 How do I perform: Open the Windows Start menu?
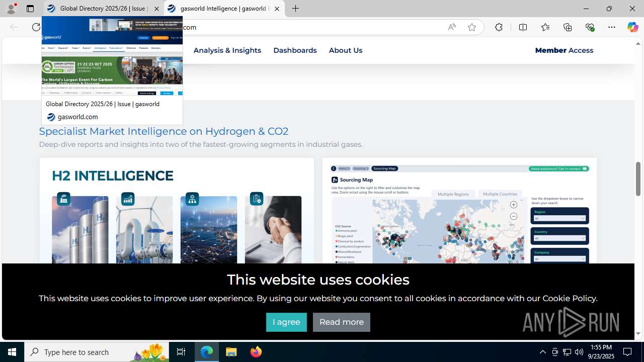click(12, 352)
